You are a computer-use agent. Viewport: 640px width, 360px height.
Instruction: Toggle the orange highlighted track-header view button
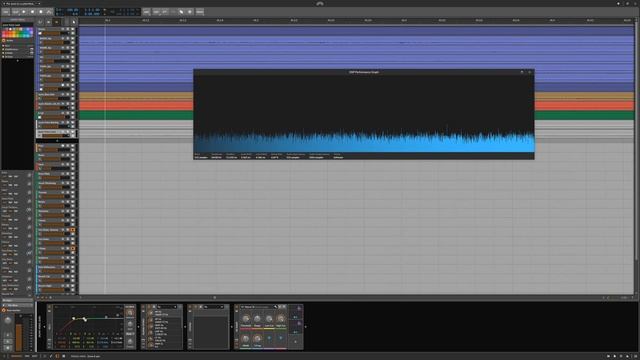pos(57,22)
